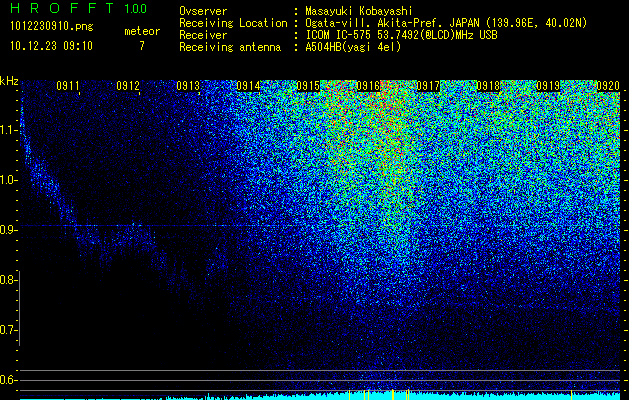Click the kHz axis unit label
Viewport: 629px width, 400px height.
9,81
